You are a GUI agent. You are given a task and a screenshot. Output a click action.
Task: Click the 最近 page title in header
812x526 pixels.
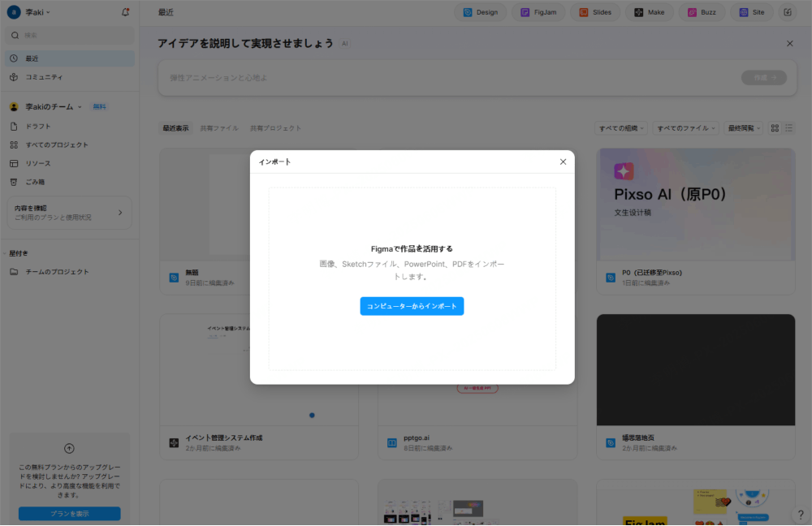tap(166, 12)
